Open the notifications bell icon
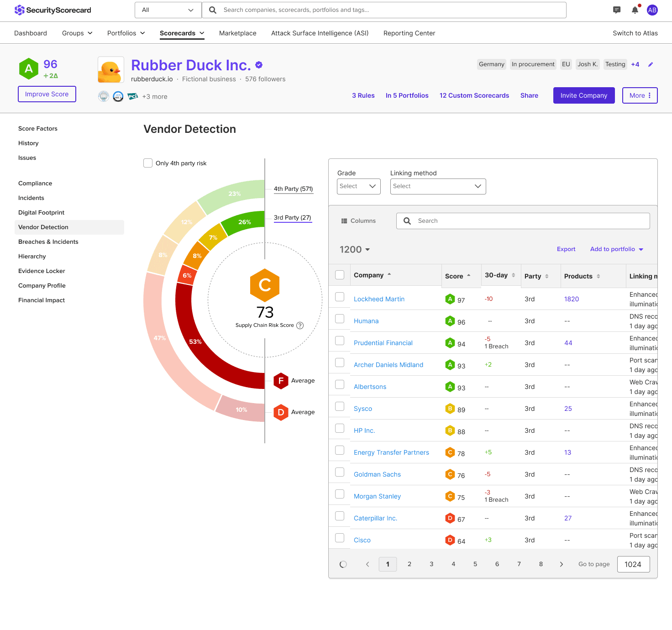The width and height of the screenshot is (672, 630). coord(635,10)
